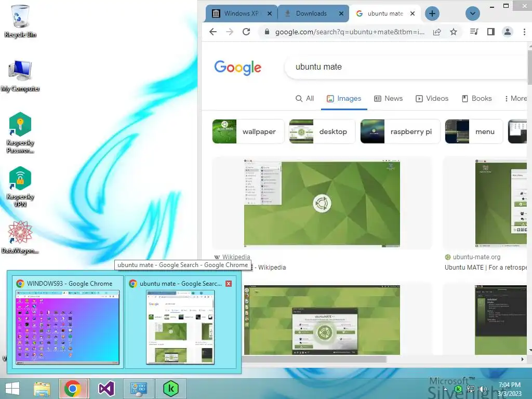This screenshot has width=532, height=399.
Task: Filter images by raspberry pi chip
Action: [x=400, y=131]
